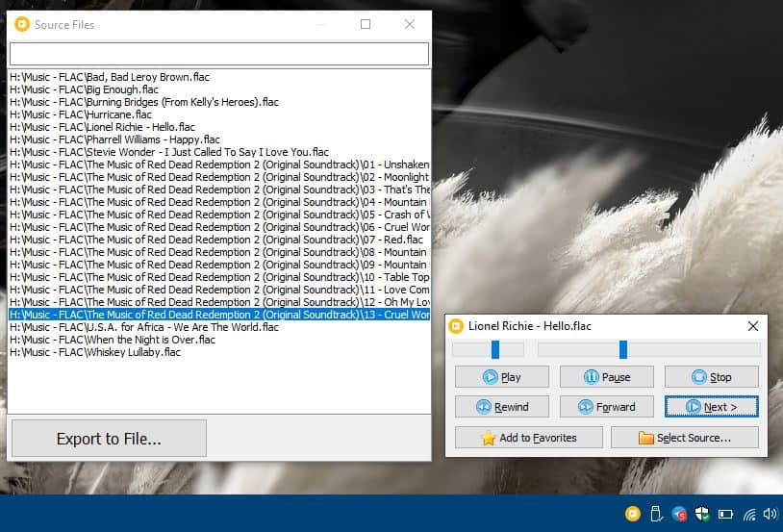
Task: Select the 11 - Love Com track row
Action: (x=219, y=290)
